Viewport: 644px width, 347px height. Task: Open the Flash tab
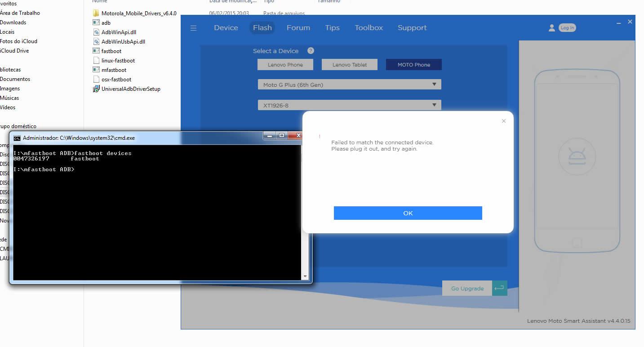point(262,28)
